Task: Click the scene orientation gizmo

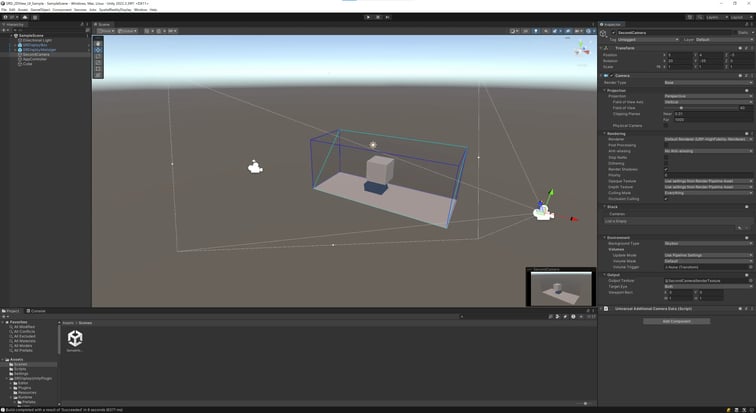Action: (581, 48)
